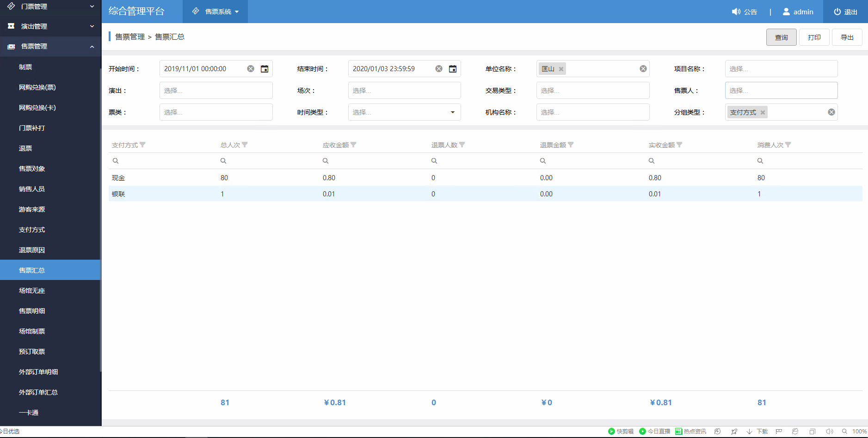Remove the 匡山 tag via its X icon
Viewport: 868px width, 438px height.
(560, 68)
